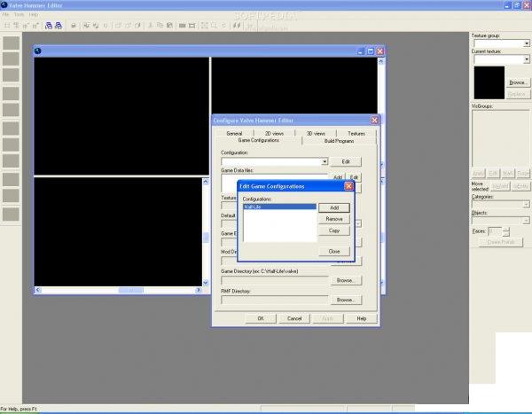Click the Remove configuration button
The height and width of the screenshot is (414, 532).
pos(334,219)
